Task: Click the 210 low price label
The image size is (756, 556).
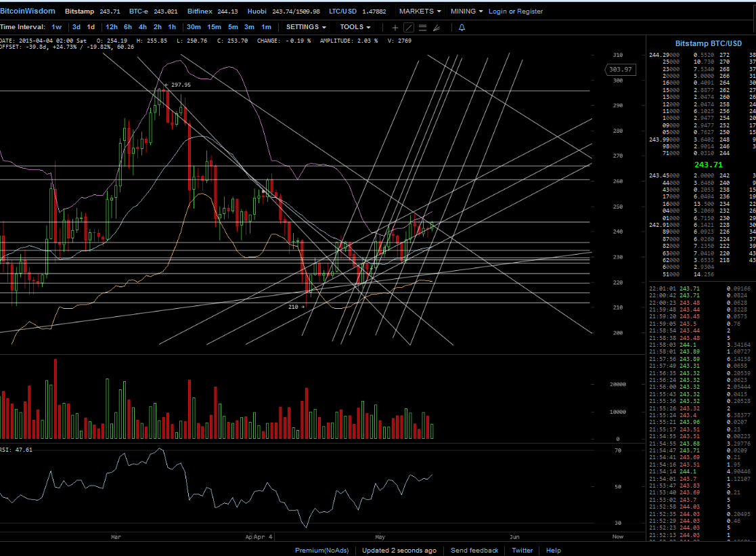Action: [293, 307]
